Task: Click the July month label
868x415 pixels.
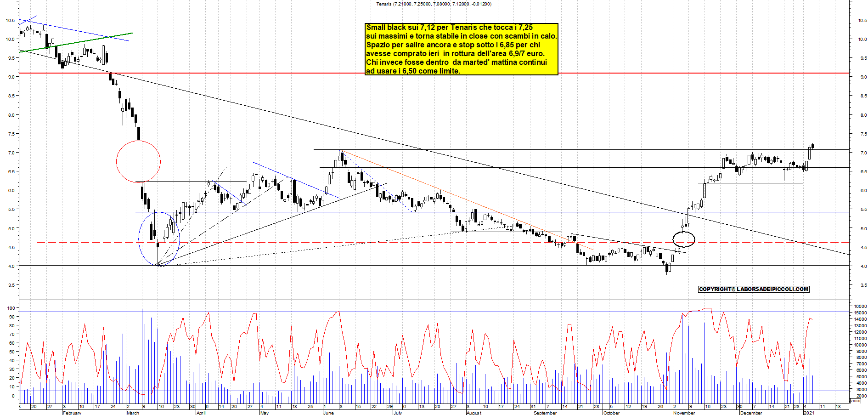Action: pyautogui.click(x=398, y=413)
